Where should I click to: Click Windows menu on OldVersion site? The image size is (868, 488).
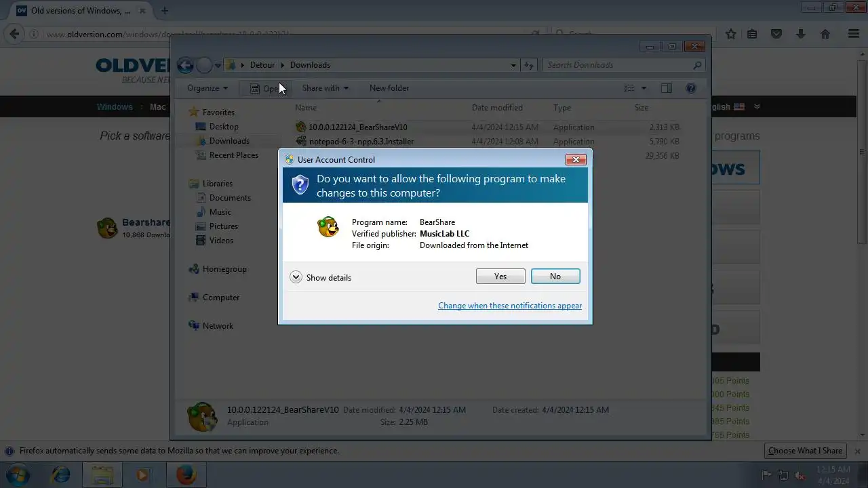click(x=115, y=107)
